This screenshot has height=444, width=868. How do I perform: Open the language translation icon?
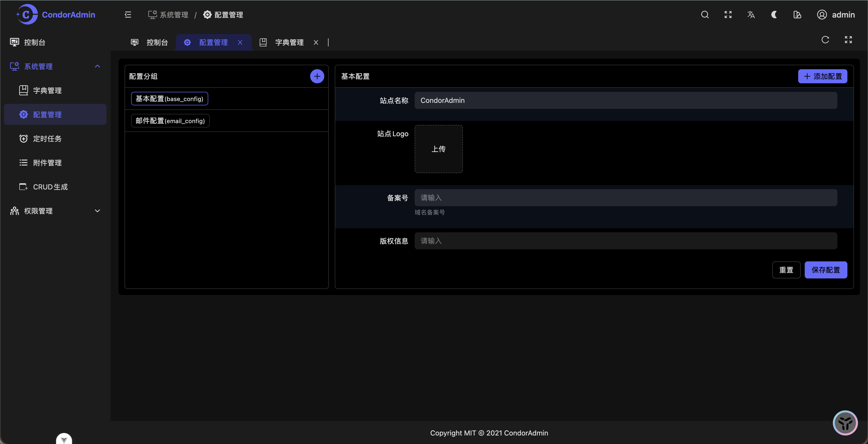point(751,15)
